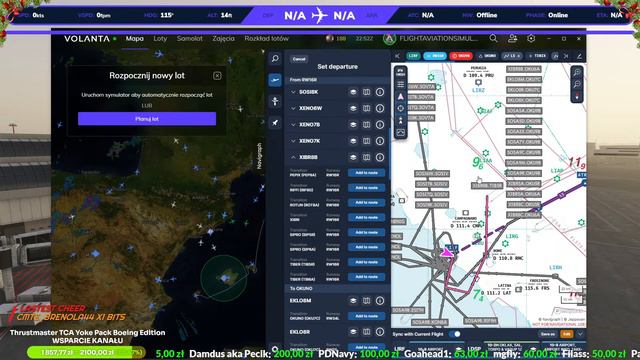
Task: Open the airplane mode sidebar icon
Action: [x=275, y=122]
